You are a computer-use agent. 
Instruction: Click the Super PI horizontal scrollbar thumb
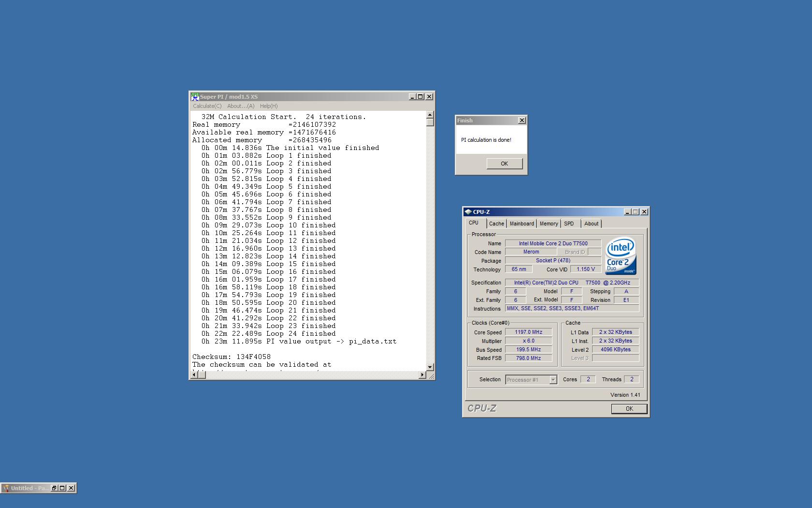pos(202,375)
